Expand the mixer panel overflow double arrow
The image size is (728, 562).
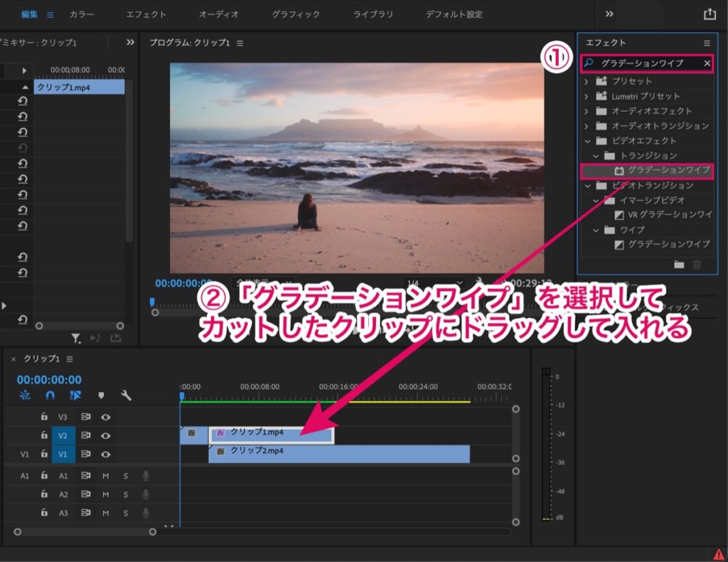pyautogui.click(x=131, y=42)
